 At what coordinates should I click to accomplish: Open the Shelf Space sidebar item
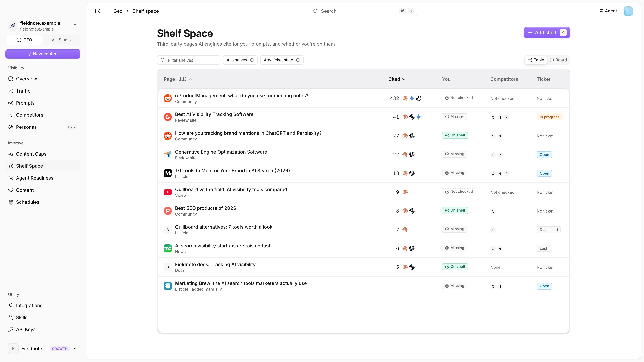(43, 166)
